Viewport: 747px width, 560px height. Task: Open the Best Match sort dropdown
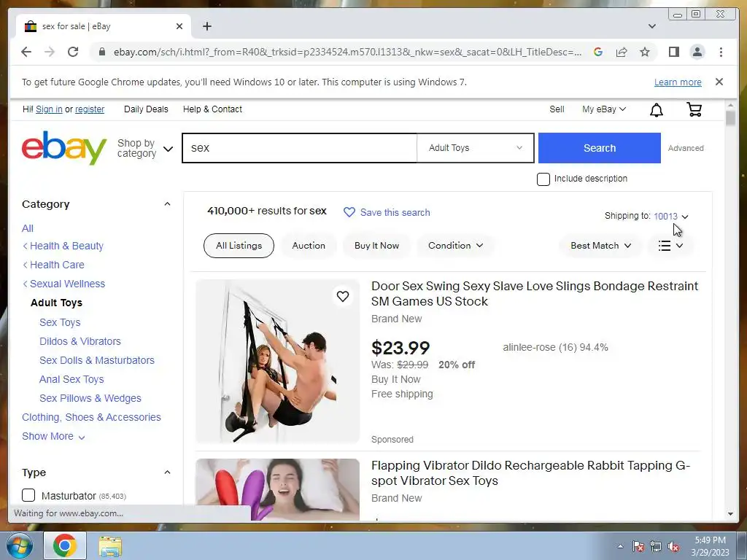[600, 246]
